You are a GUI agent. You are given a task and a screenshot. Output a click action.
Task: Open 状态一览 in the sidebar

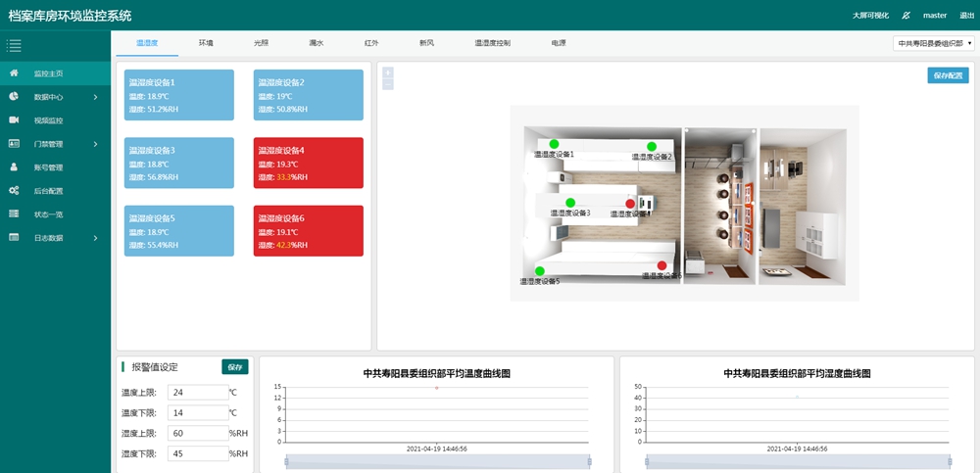56,213
